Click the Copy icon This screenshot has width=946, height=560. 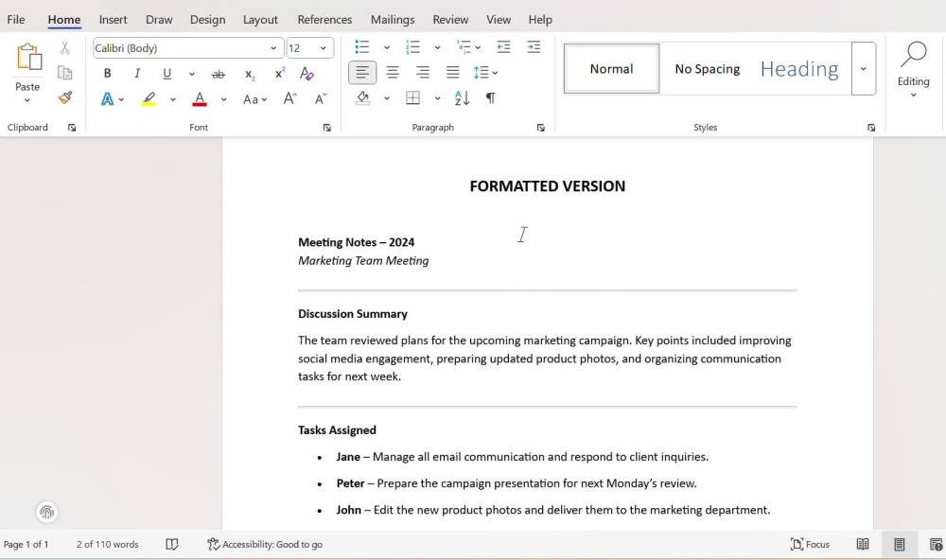64,73
